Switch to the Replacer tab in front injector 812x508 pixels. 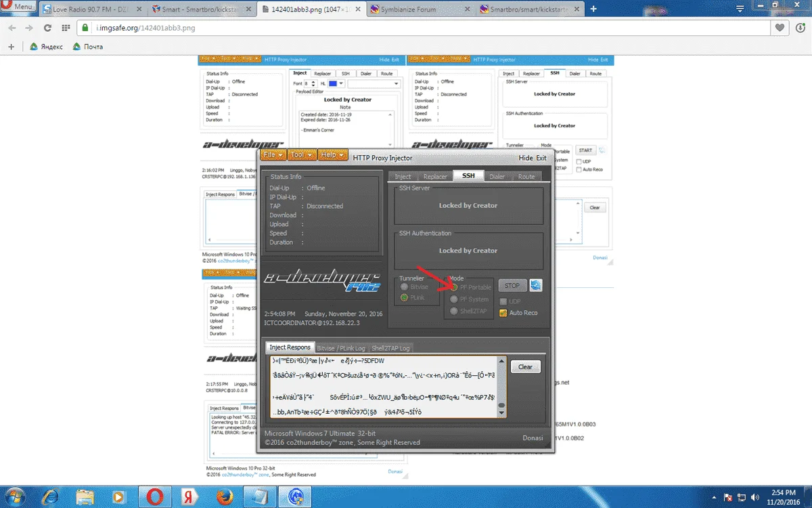(435, 176)
